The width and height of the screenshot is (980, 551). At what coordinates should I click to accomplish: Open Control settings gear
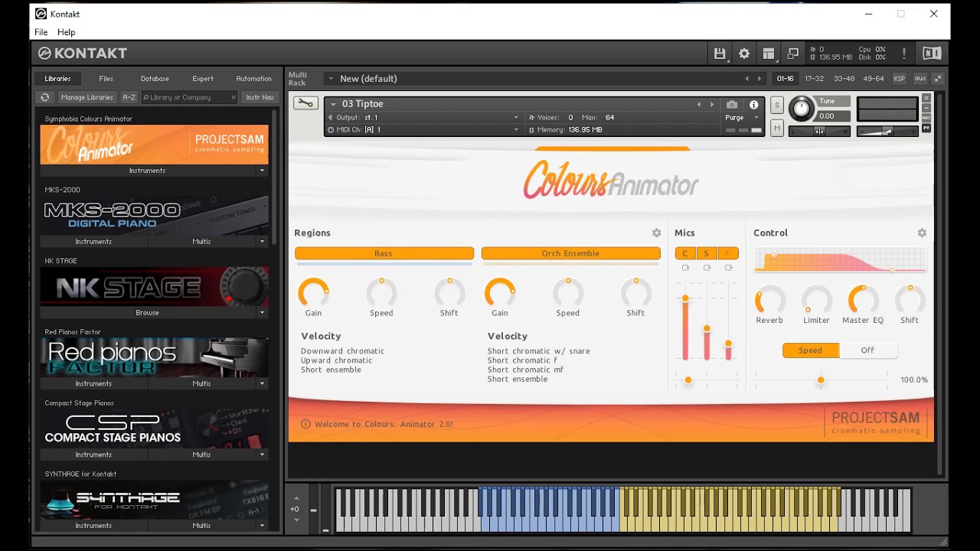[x=922, y=233]
